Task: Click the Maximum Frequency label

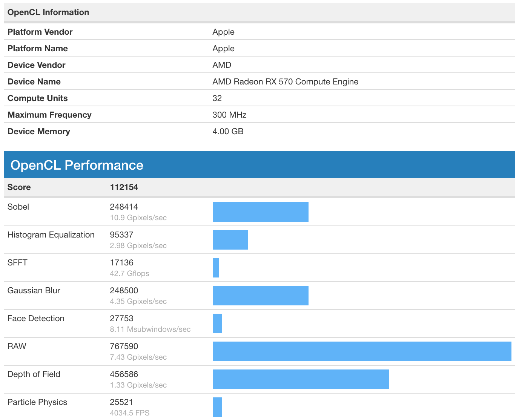Action: click(x=49, y=115)
